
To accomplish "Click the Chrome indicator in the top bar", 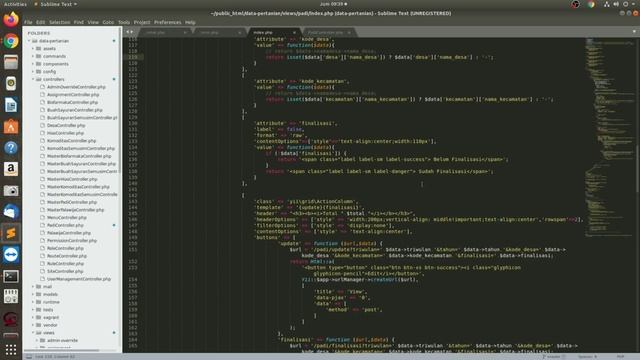I will 591,4.
